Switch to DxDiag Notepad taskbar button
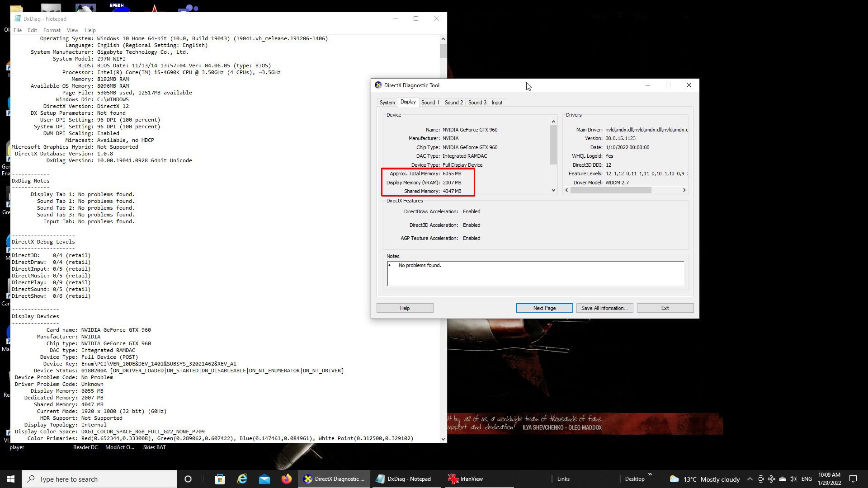 tap(406, 479)
